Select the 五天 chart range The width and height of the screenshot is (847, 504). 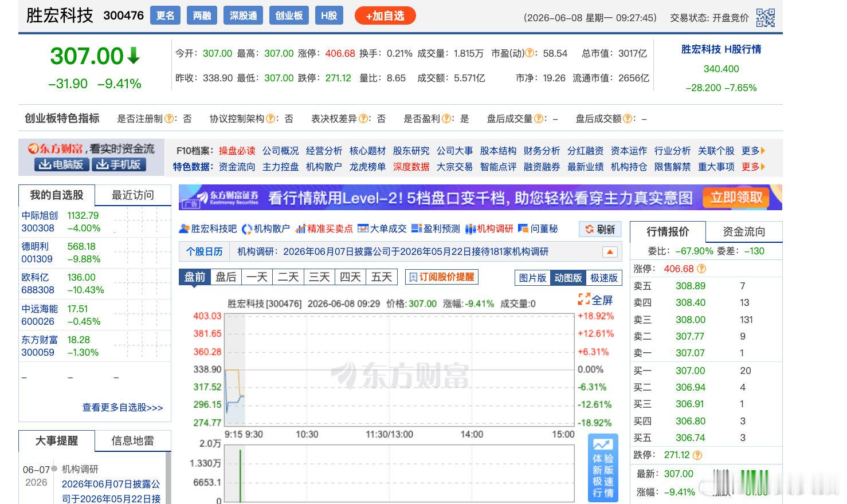[382, 277]
